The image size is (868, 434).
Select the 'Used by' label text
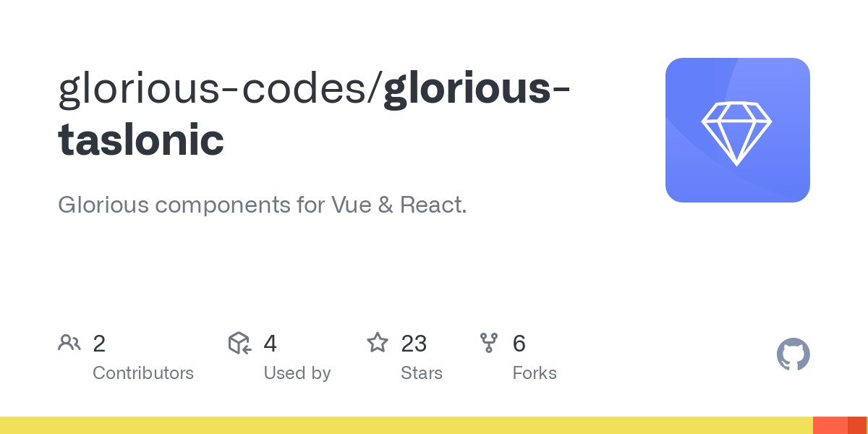click(x=297, y=373)
